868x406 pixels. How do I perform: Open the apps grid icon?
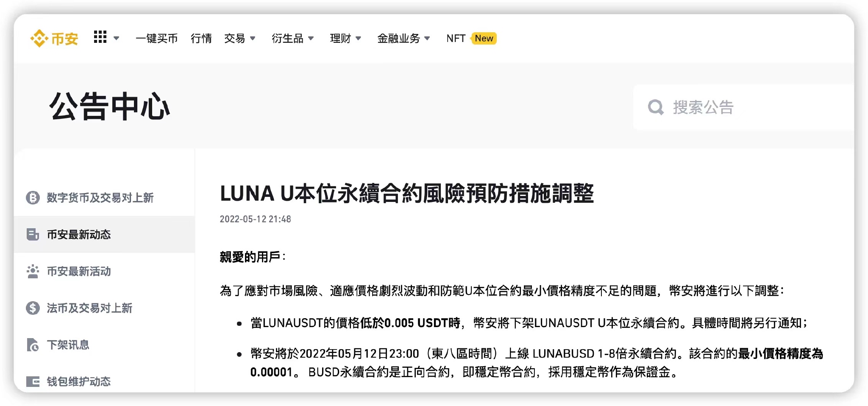(100, 37)
